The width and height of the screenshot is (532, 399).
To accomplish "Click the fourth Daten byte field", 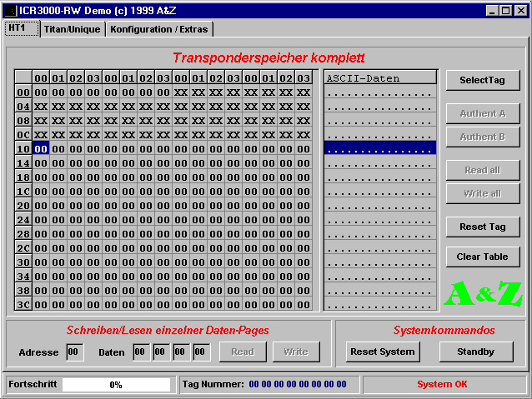I will (202, 352).
